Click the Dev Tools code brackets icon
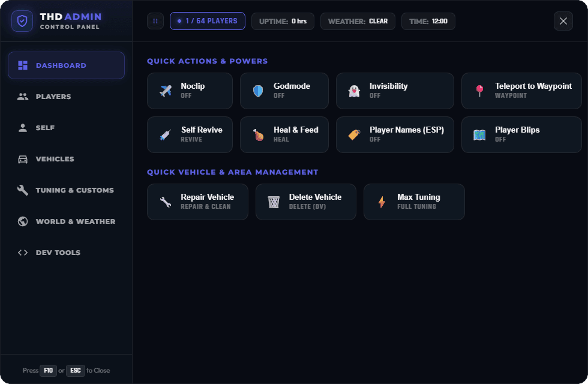Screen dimensions: 588x384 23,253
